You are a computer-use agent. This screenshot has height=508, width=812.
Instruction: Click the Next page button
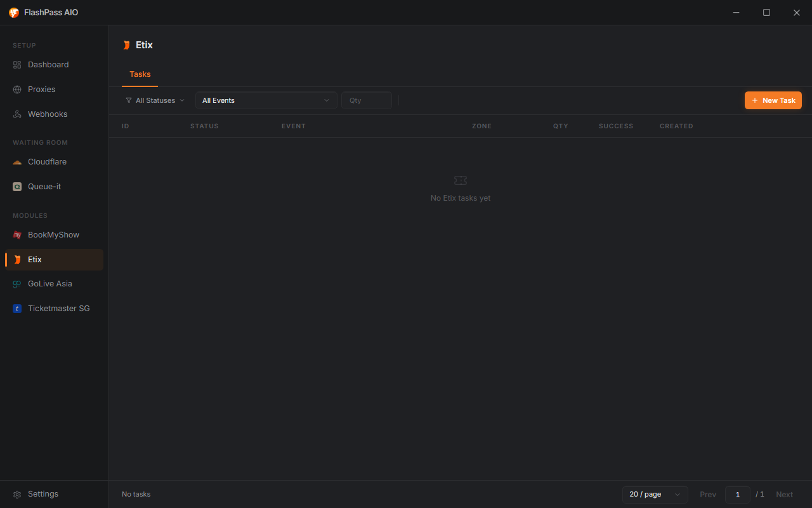785,495
